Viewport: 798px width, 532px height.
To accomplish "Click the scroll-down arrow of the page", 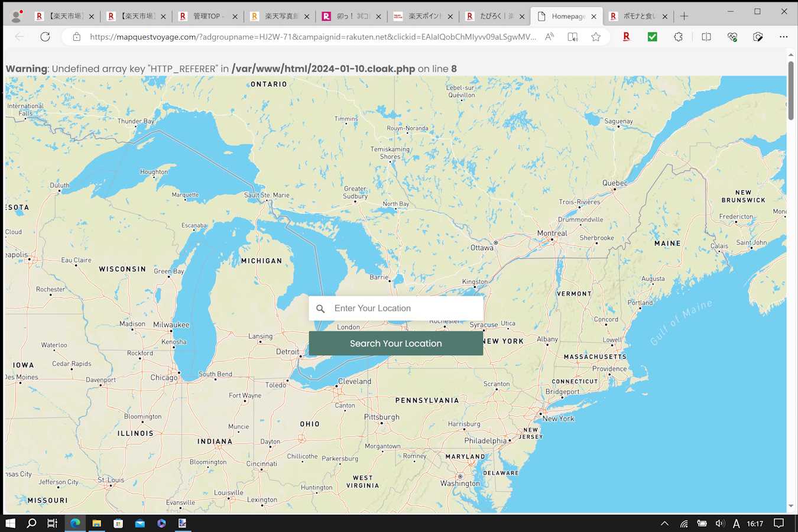I will pyautogui.click(x=791, y=507).
